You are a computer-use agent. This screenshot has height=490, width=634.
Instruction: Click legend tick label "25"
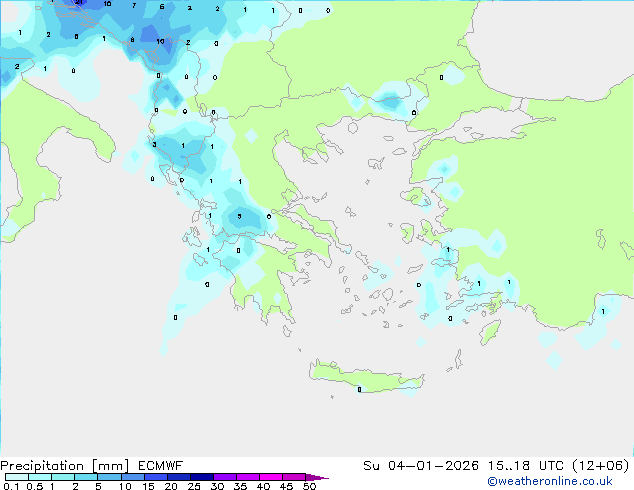[x=194, y=486]
